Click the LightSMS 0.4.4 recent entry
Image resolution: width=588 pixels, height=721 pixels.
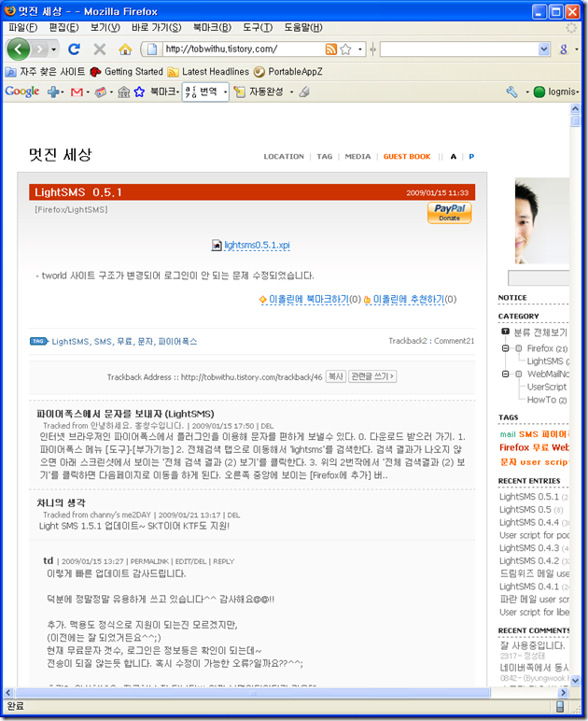click(x=529, y=523)
